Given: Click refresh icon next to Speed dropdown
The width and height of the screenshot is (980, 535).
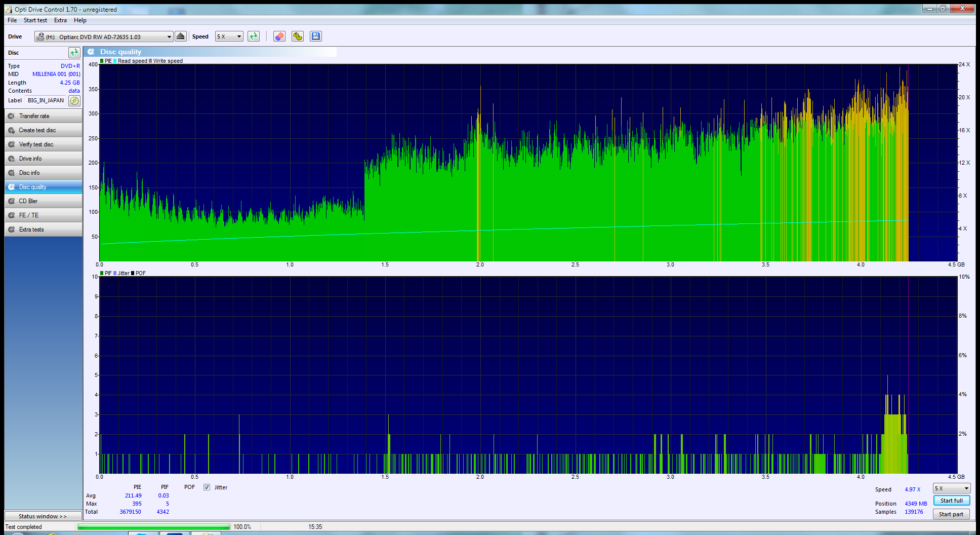Looking at the screenshot, I should (254, 36).
